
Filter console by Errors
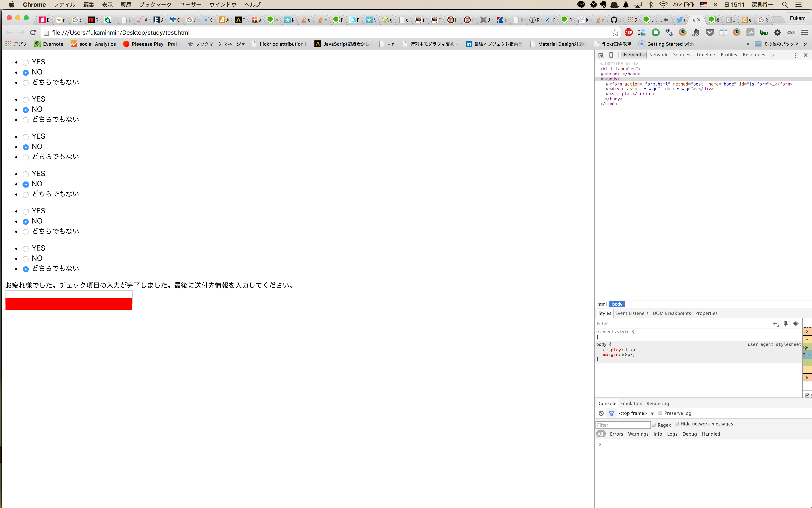click(616, 434)
